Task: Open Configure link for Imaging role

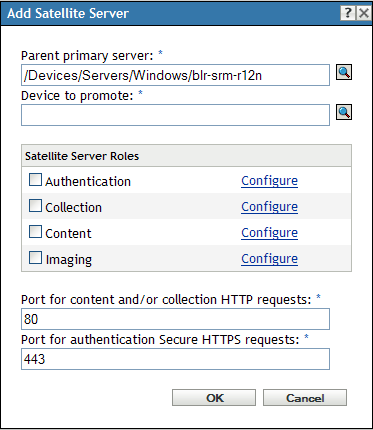Action: (269, 259)
